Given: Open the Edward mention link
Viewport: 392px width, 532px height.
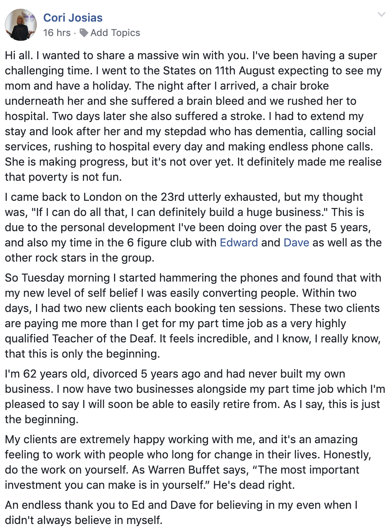Looking at the screenshot, I should click(x=239, y=243).
